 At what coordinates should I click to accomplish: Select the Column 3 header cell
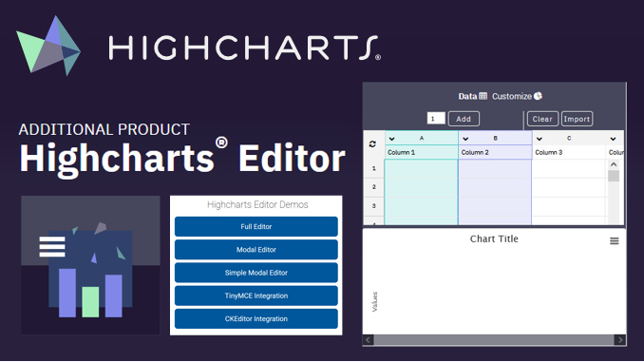click(x=569, y=152)
